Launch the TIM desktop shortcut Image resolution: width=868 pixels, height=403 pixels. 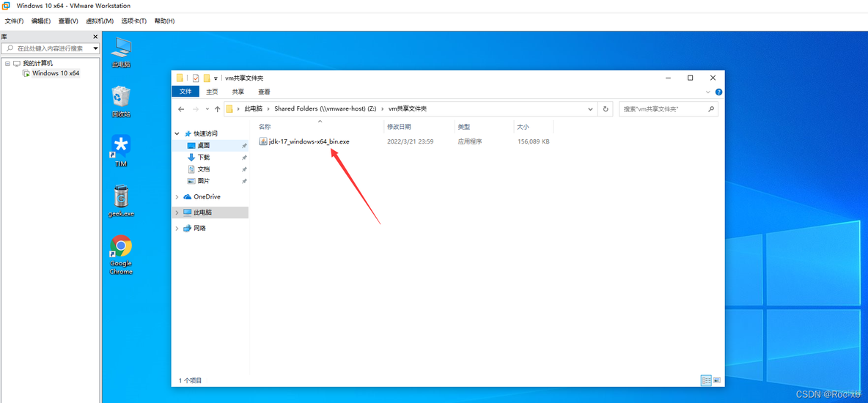pos(121,150)
